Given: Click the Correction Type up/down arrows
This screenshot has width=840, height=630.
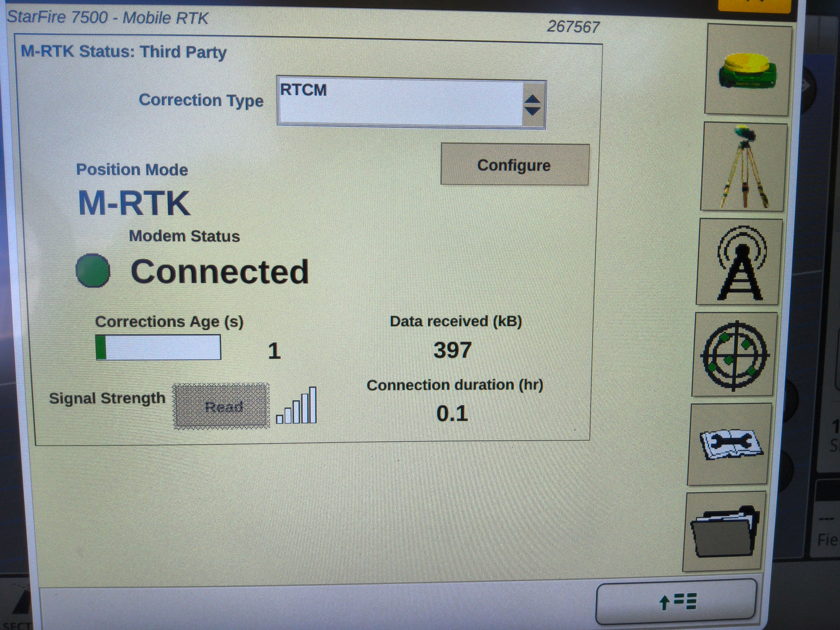Looking at the screenshot, I should point(532,105).
